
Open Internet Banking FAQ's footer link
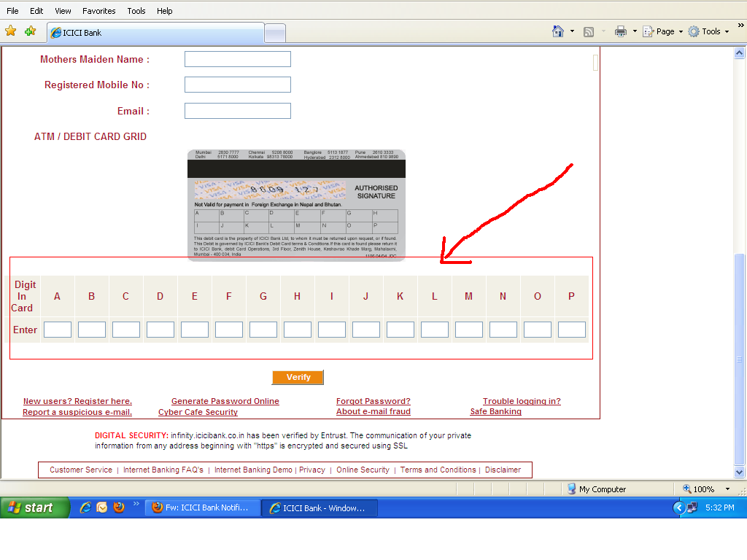point(163,470)
